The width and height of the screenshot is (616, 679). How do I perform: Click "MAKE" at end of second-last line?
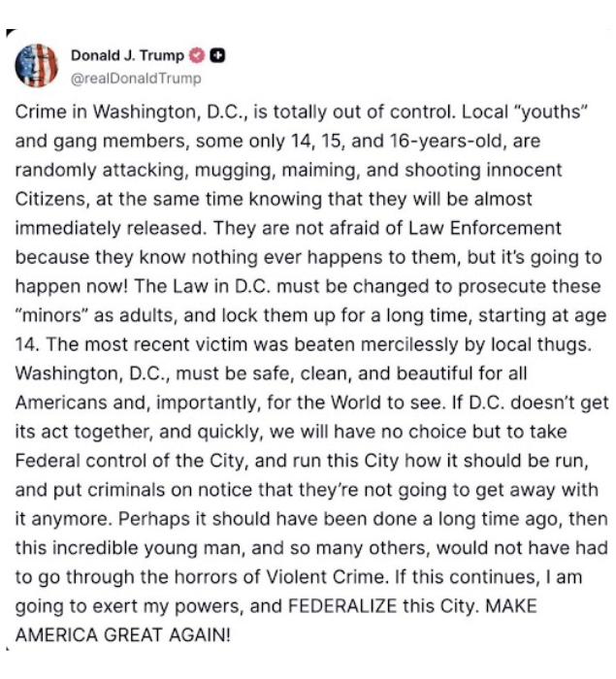(x=511, y=606)
